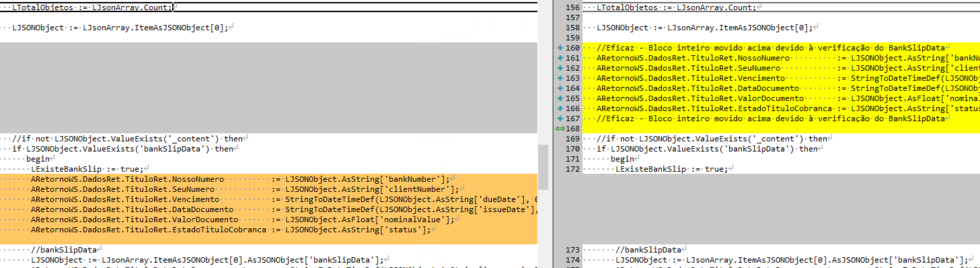This screenshot has width=980, height=268.
Task: Place cursor on the EstadoTituloCobranca line in the left pane
Action: point(269,230)
